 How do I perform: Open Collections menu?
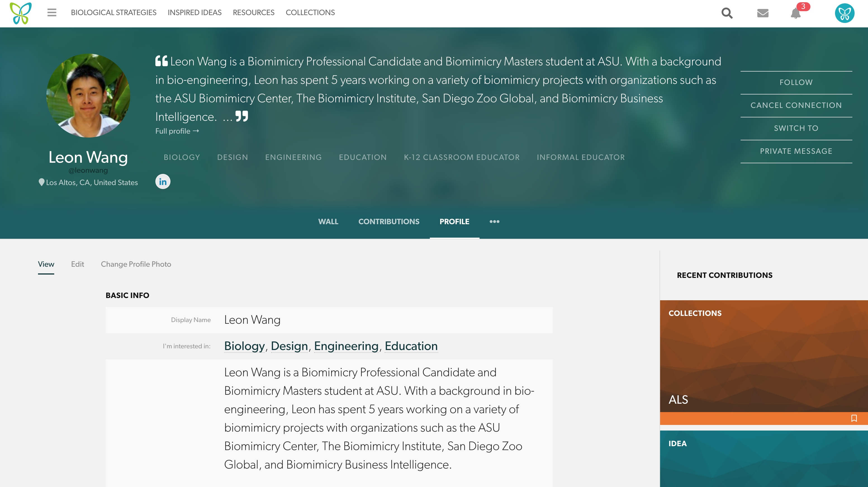coord(310,13)
